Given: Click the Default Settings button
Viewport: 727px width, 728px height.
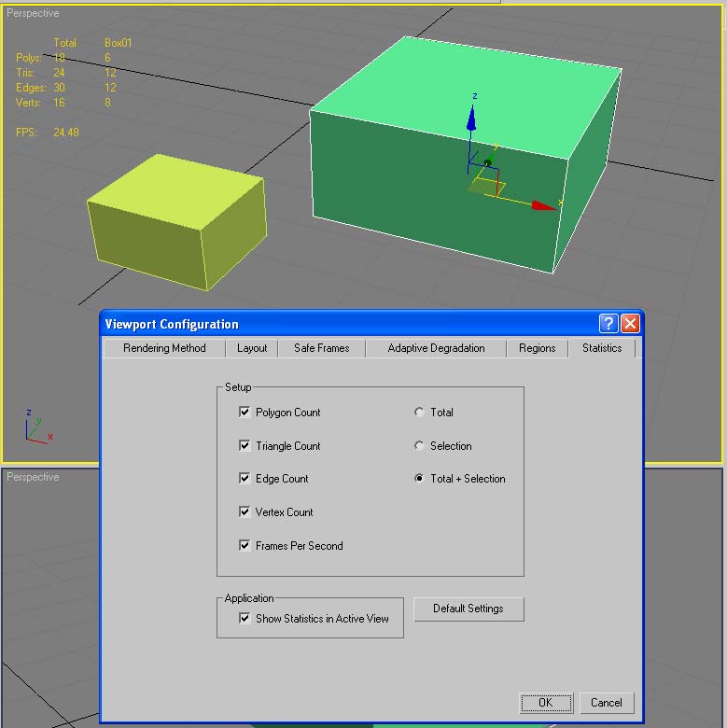Looking at the screenshot, I should [468, 609].
